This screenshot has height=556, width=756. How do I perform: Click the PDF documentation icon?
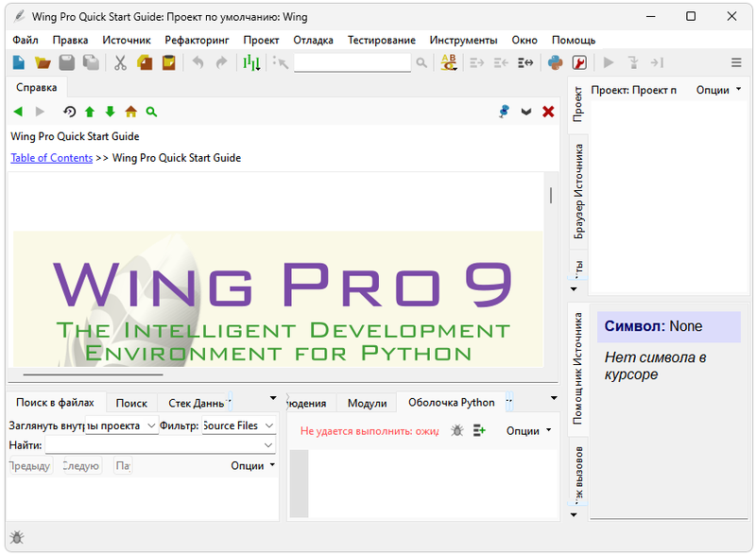coord(580,62)
